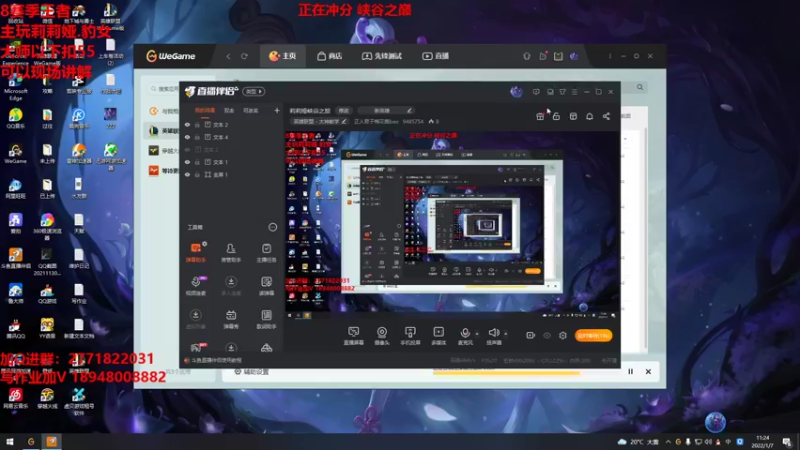Expand the speaker options arrow

click(506, 334)
